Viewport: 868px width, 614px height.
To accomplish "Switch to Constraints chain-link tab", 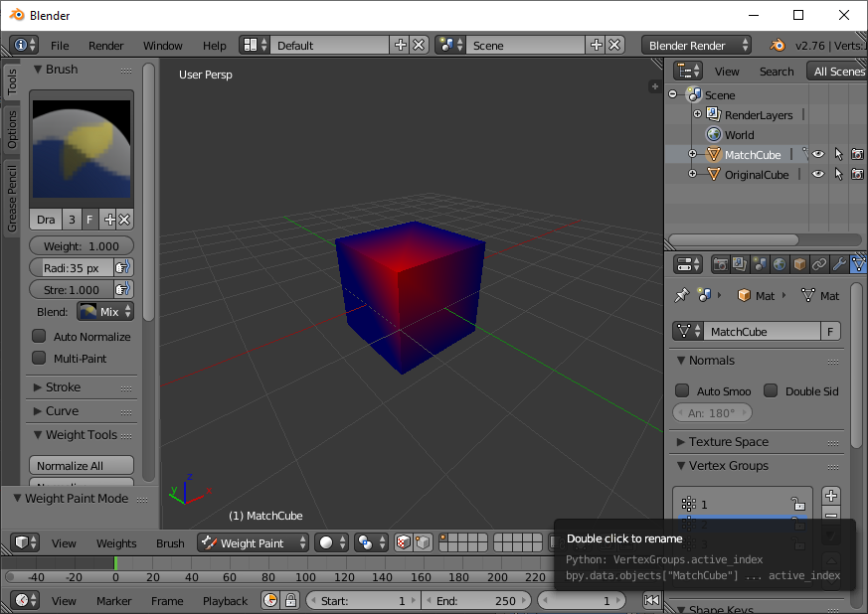I will pyautogui.click(x=819, y=264).
